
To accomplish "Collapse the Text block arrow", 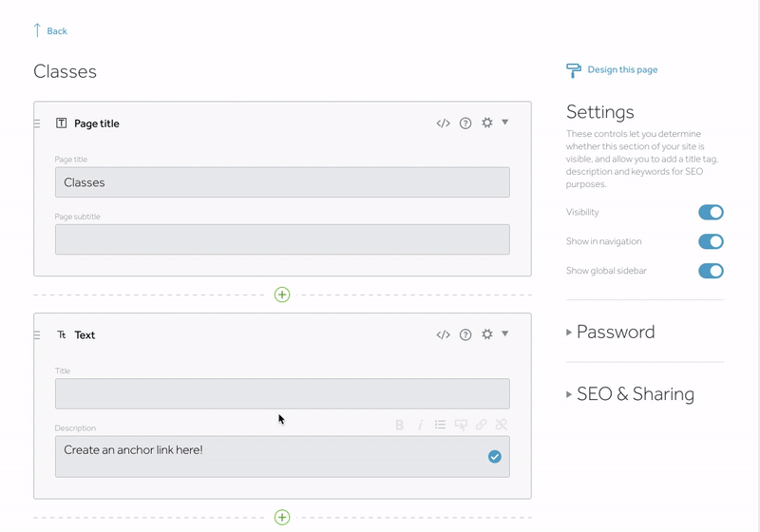I will [505, 333].
